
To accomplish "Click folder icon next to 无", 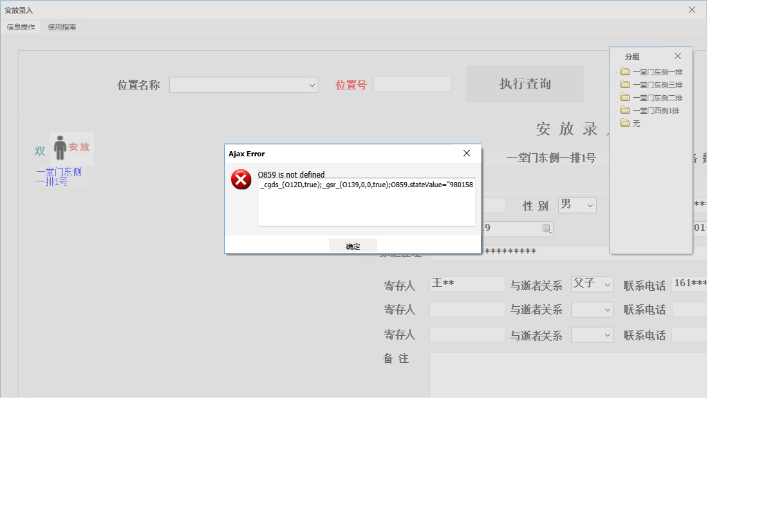I will point(625,123).
